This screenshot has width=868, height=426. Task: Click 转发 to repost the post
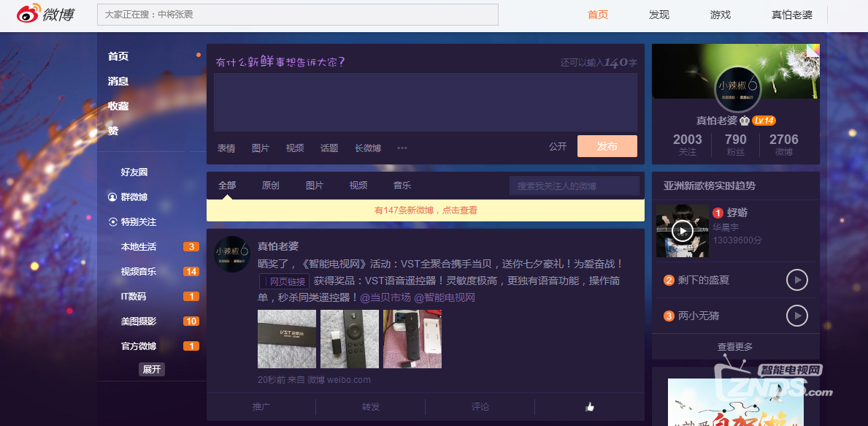pos(370,407)
